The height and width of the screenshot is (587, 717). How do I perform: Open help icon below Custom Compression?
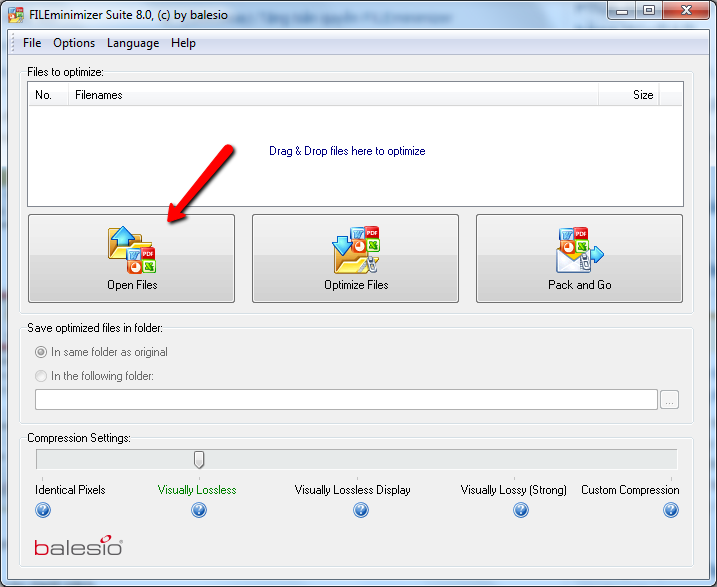671,510
